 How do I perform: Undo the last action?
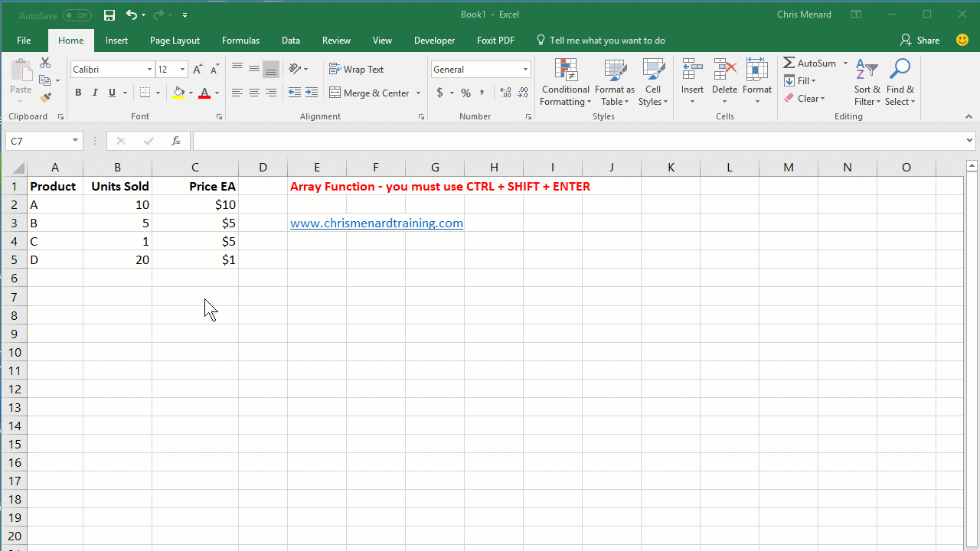click(x=132, y=15)
